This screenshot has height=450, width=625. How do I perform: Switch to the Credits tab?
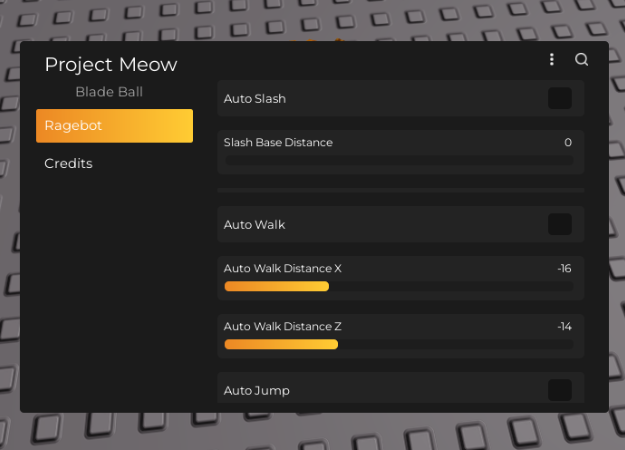pyautogui.click(x=68, y=163)
